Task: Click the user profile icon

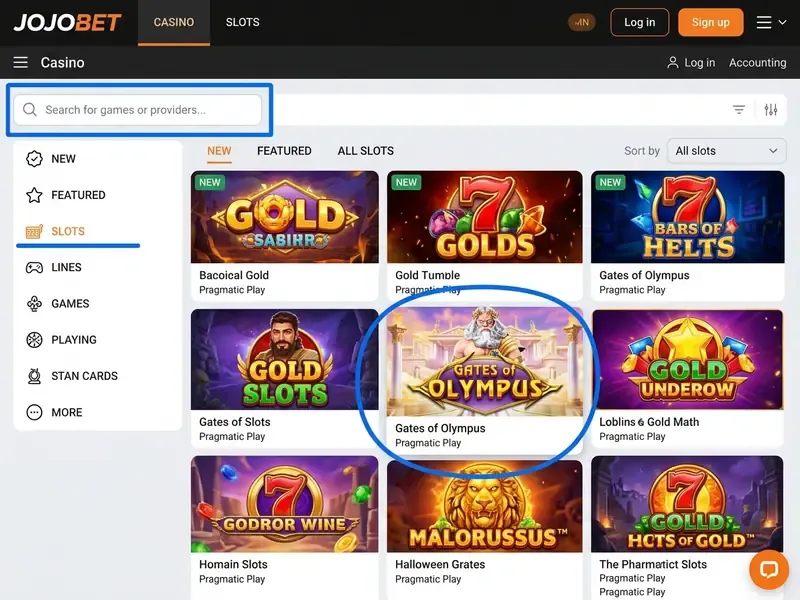Action: (672, 62)
